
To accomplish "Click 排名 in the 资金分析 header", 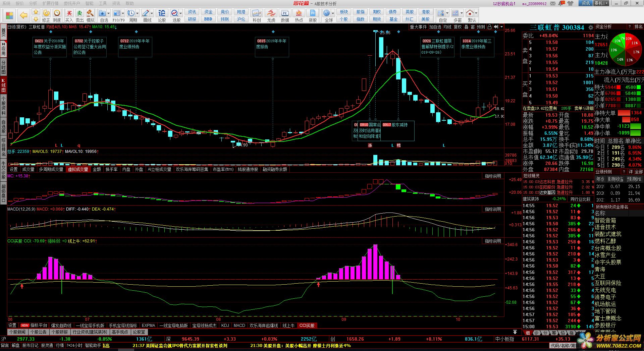I will point(638,26).
